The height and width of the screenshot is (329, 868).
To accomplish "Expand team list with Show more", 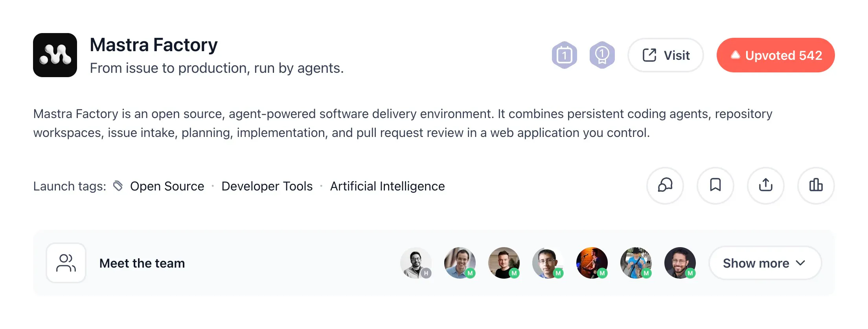I will point(765,263).
